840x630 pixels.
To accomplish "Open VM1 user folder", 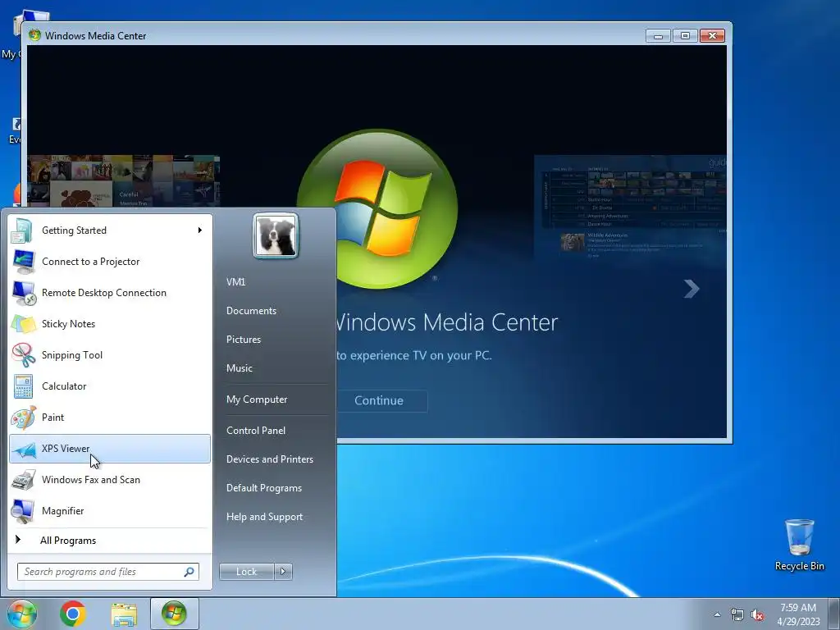I will point(235,282).
